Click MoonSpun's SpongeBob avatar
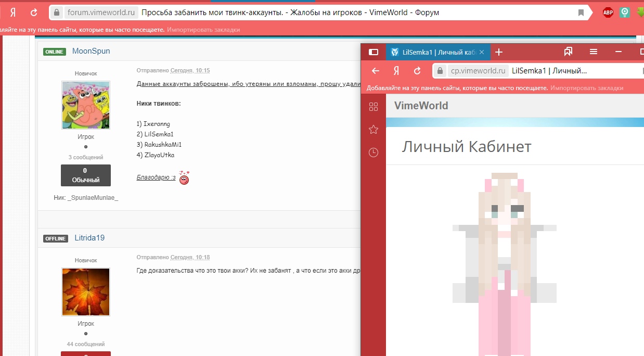 coord(86,105)
